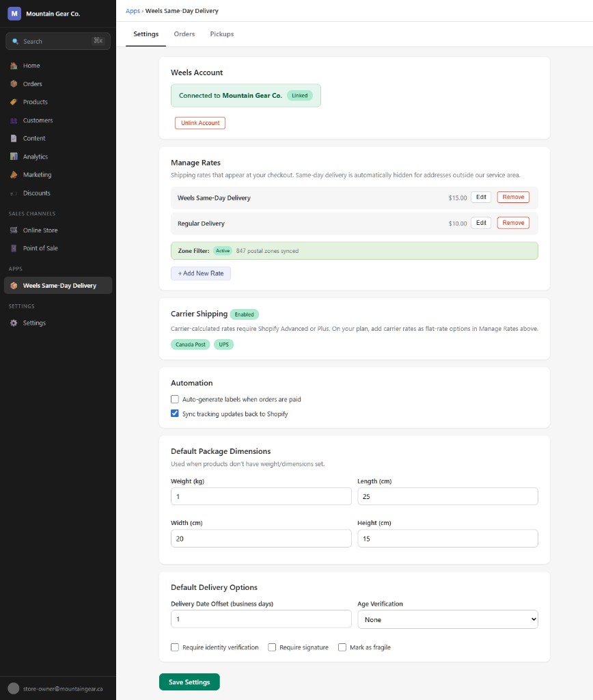Viewport: 593px width, 700px height.
Task: Check the Mark as fragile option
Action: 342,647
